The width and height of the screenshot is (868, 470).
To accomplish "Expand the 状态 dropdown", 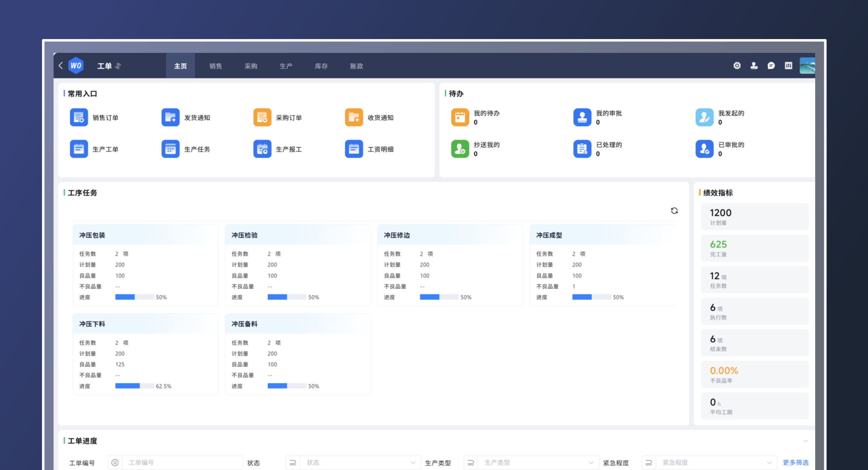I will [413, 462].
